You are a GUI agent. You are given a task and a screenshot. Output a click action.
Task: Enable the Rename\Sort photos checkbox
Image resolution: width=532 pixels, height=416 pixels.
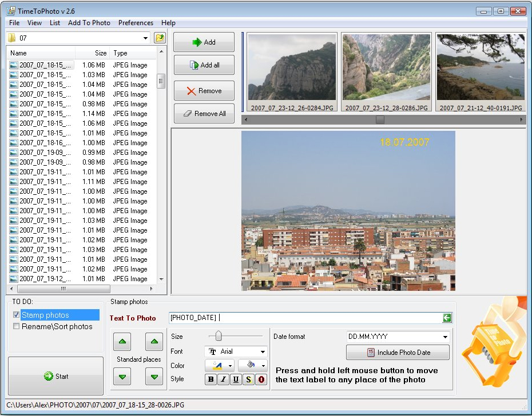pyautogui.click(x=16, y=326)
